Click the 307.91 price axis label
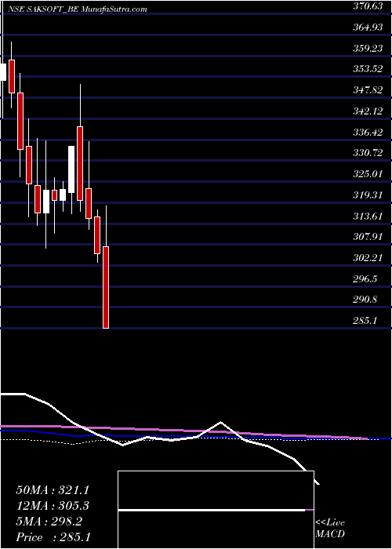Screen dimensions: 392x549 pos(368,237)
